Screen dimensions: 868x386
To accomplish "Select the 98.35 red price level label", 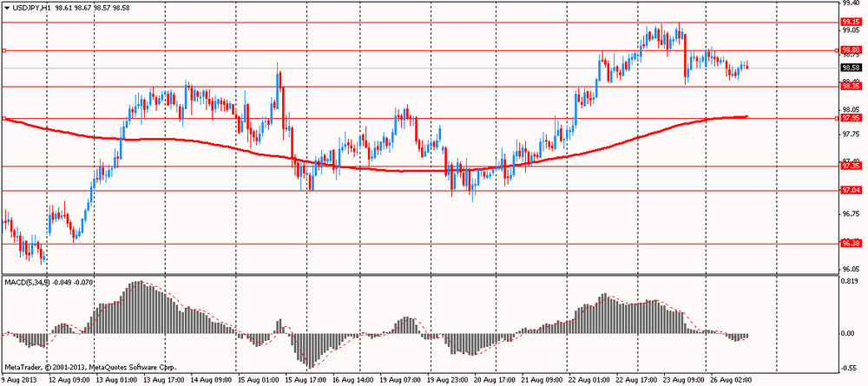I will pos(850,86).
